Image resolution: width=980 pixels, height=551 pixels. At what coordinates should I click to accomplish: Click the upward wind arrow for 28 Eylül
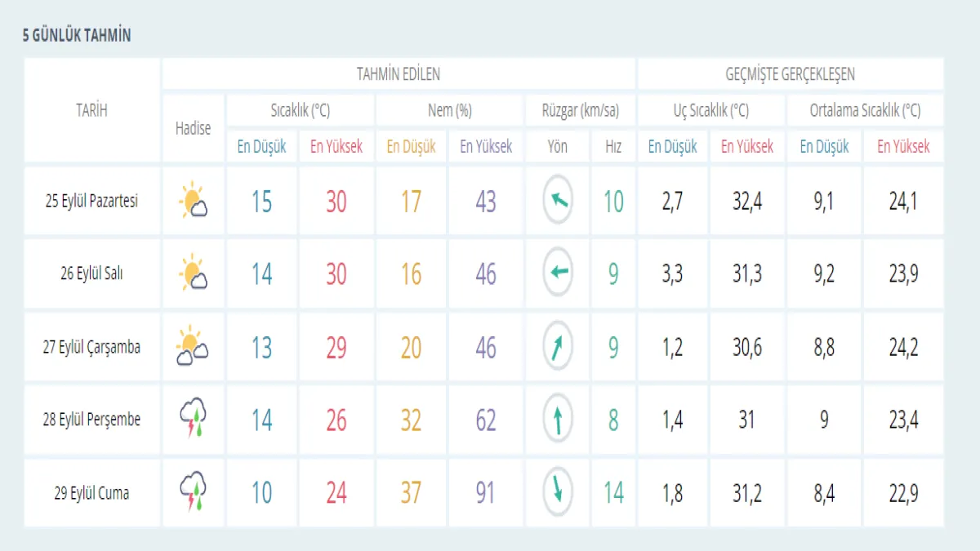click(x=558, y=420)
